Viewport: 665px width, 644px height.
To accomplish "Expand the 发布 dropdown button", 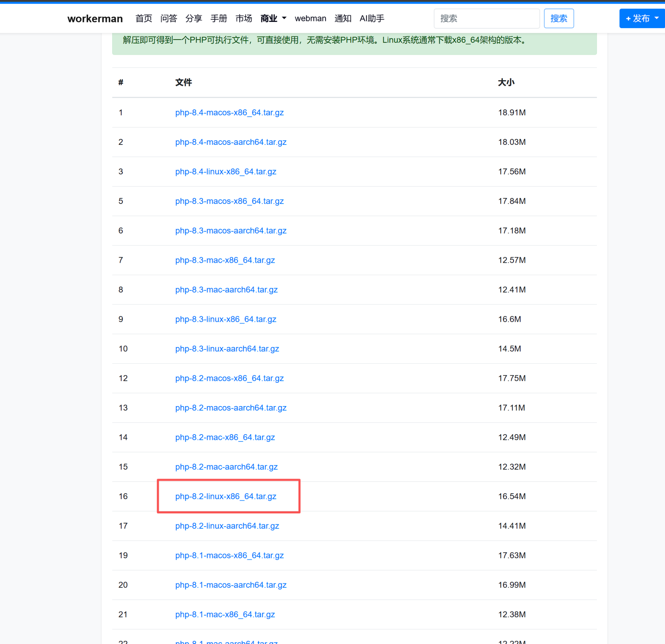I will pos(642,18).
